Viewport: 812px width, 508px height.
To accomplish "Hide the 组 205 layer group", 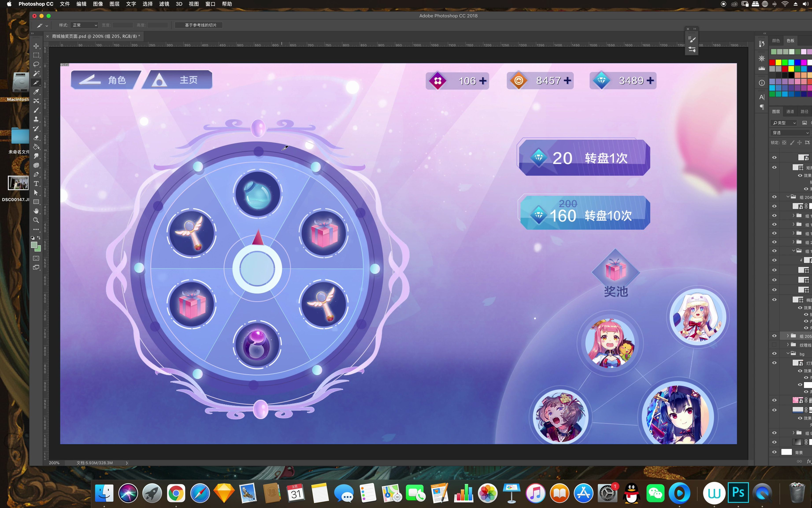I will tap(774, 336).
